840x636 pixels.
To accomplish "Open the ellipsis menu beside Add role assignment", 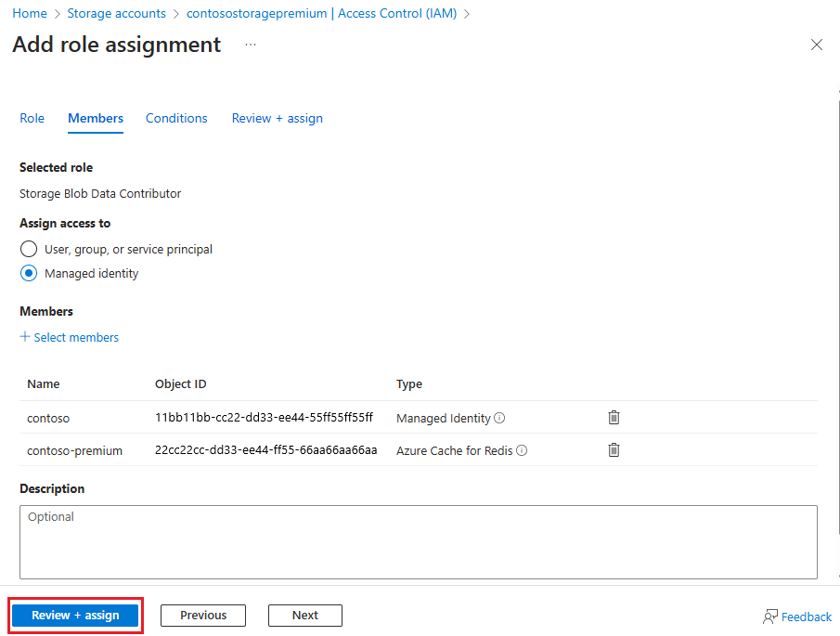I will (249, 45).
